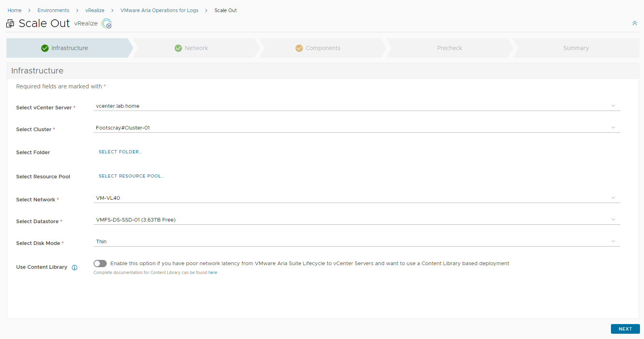Go to the Precheck wizard step
Viewport: 644px width, 339px height.
pyautogui.click(x=449, y=48)
